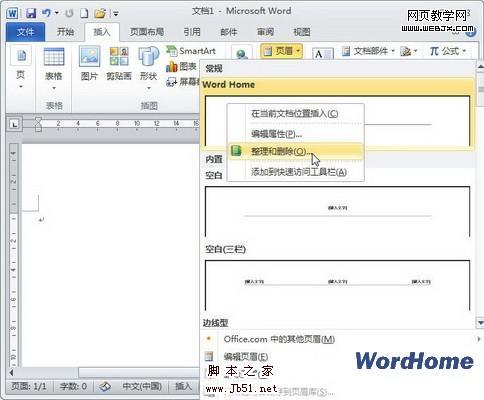This screenshot has height=400, width=484.
Task: Open the 文档部件 dropdown
Action: [368, 51]
